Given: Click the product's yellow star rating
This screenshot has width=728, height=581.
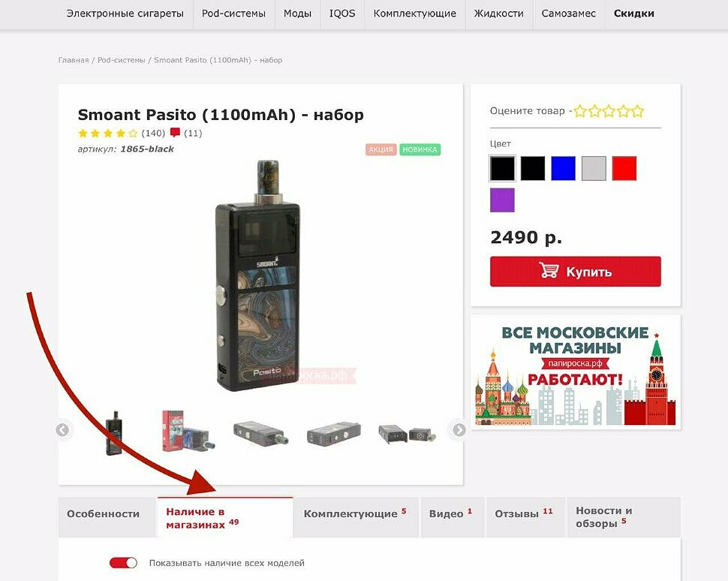Looking at the screenshot, I should (108, 134).
